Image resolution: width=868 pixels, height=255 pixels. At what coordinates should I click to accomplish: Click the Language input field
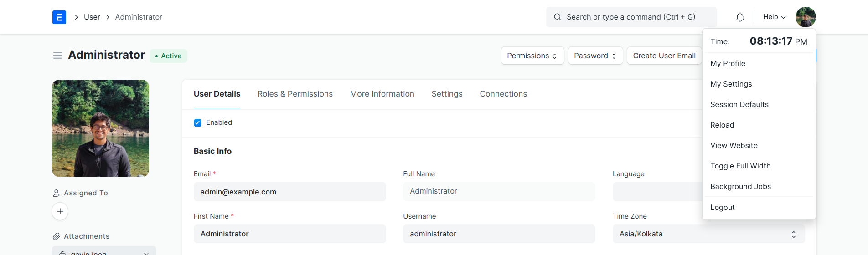click(x=657, y=192)
